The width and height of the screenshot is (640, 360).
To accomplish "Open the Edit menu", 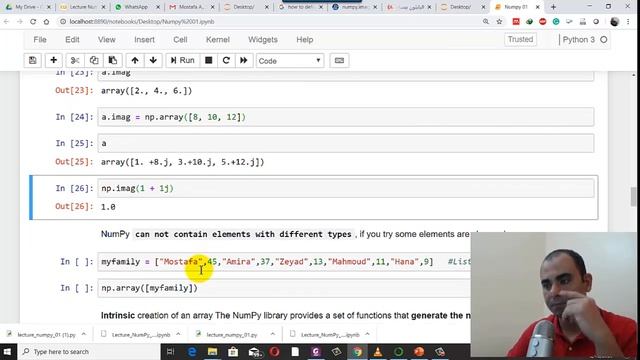I will click(x=72, y=40).
